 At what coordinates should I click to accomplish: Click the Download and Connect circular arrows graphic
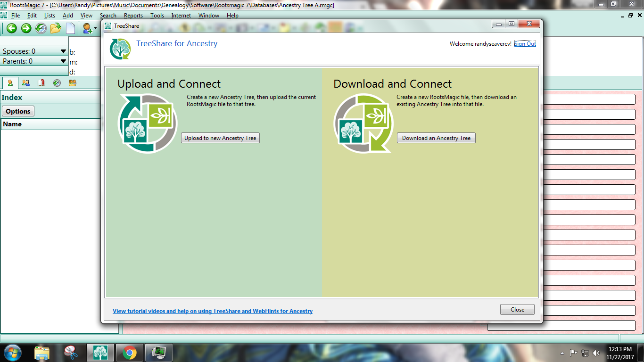coord(363,123)
